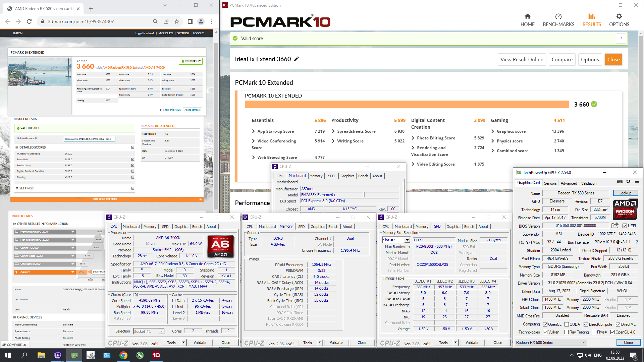Open About tab in CPU-Z SPD window
The width and height of the screenshot is (644, 362).
(483, 227)
